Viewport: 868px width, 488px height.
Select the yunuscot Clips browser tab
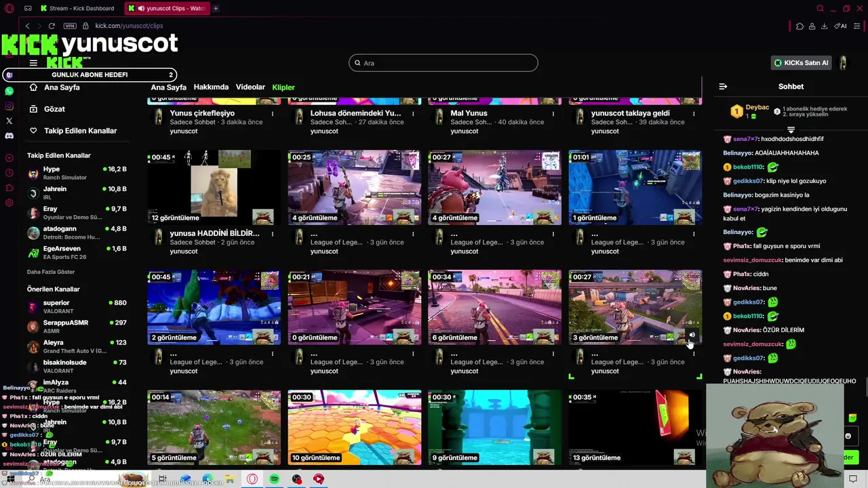(166, 8)
